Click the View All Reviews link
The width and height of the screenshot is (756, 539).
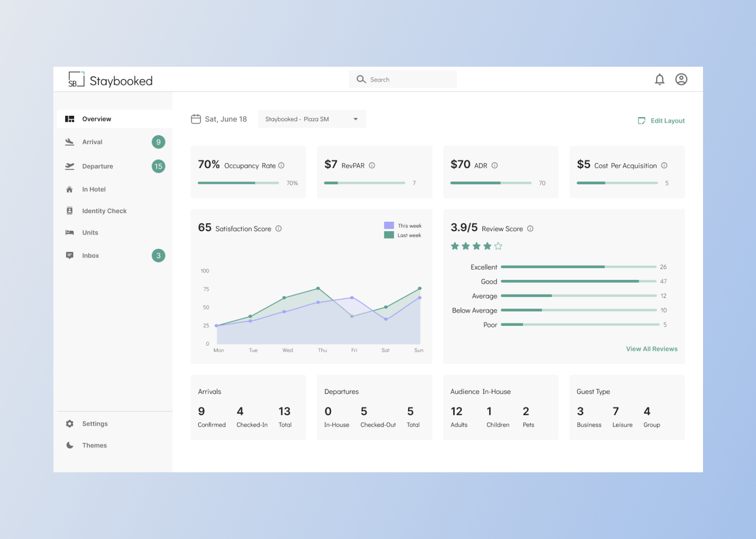coord(651,349)
